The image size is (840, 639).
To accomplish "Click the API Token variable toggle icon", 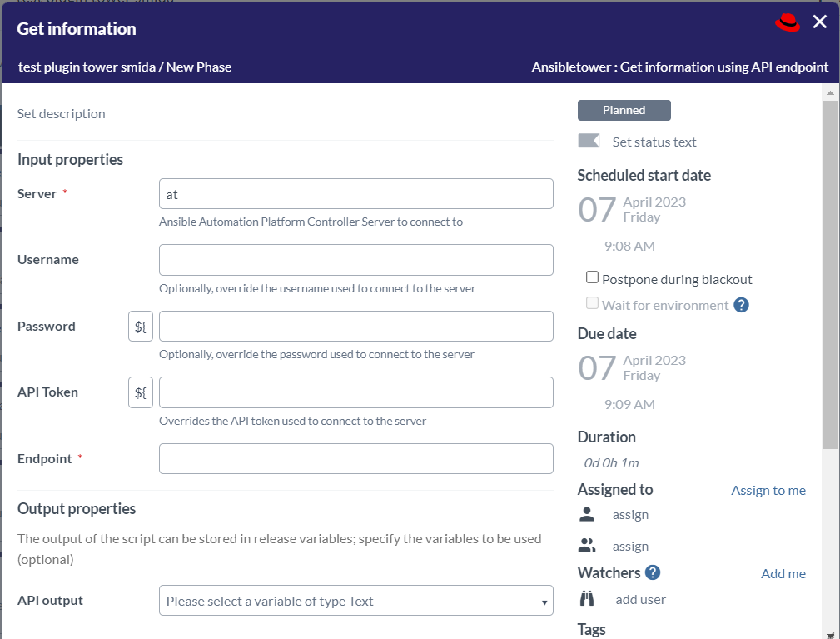I will pyautogui.click(x=141, y=392).
